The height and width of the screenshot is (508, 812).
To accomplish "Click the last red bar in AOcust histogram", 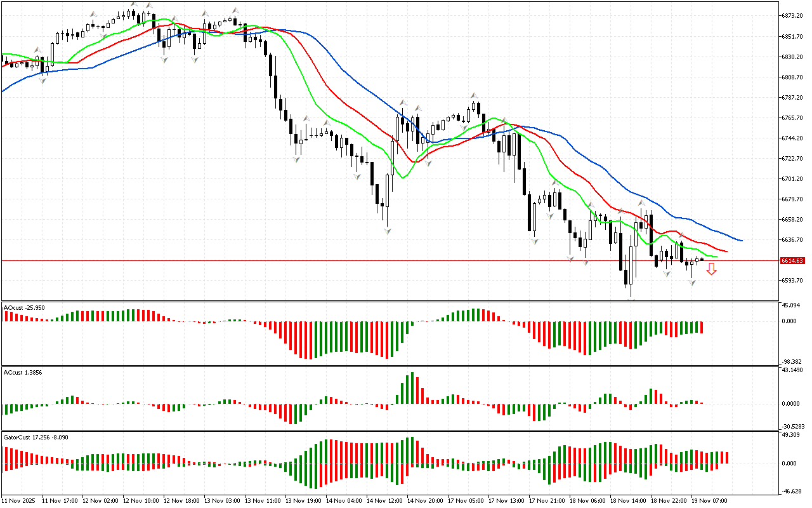I will pos(702,327).
